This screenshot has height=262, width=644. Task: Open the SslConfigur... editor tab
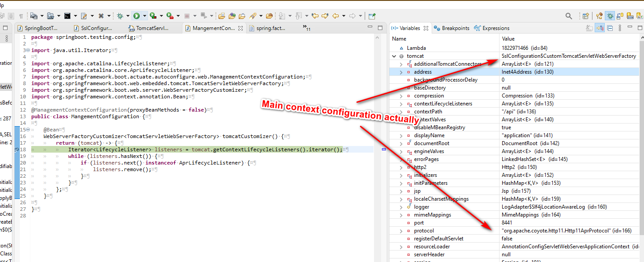[x=96, y=28]
